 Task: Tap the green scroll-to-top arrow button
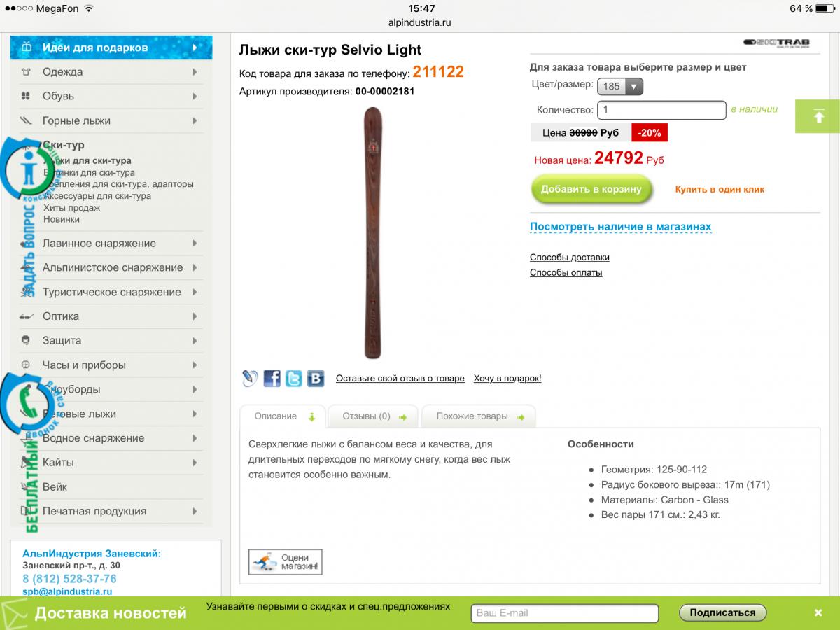818,116
